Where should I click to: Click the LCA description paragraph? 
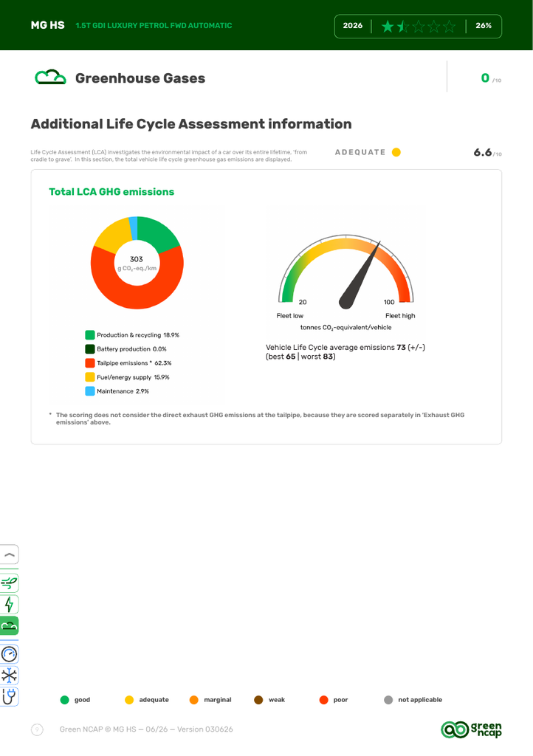pyautogui.click(x=168, y=156)
